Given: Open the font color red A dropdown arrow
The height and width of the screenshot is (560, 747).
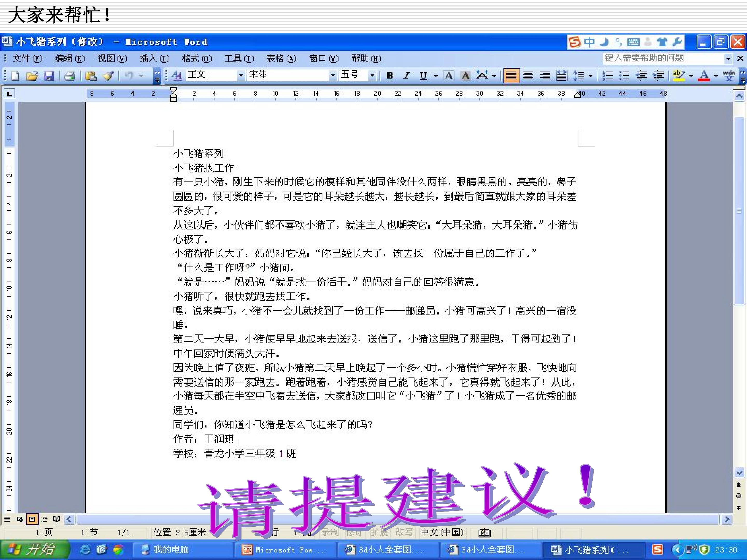Looking at the screenshot, I should [716, 76].
